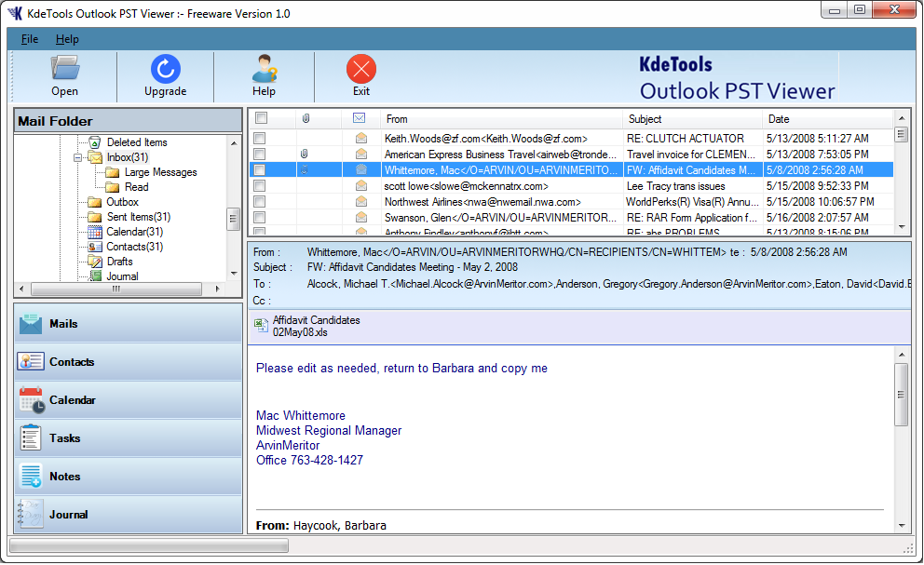
Task: Collapse the Inbox(31) tree node
Action: [78, 157]
